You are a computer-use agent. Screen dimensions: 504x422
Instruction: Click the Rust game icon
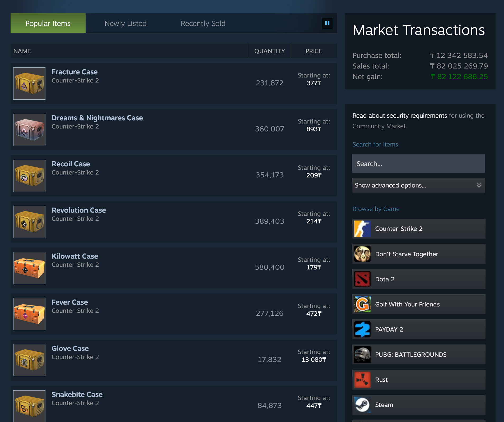coord(362,380)
